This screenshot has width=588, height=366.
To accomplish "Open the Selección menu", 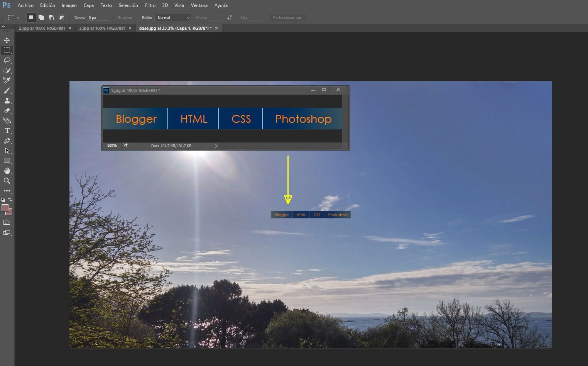I will click(x=128, y=5).
